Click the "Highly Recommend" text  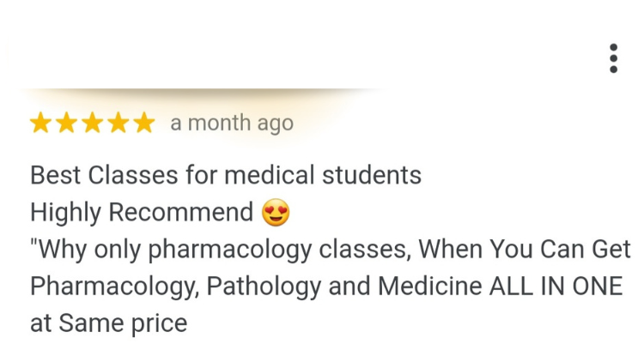(142, 212)
